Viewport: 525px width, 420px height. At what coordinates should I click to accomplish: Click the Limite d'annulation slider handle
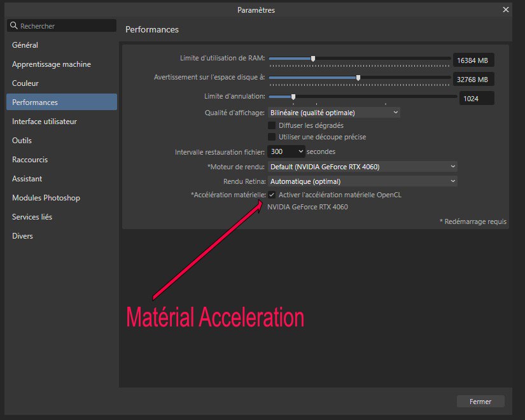(x=293, y=97)
